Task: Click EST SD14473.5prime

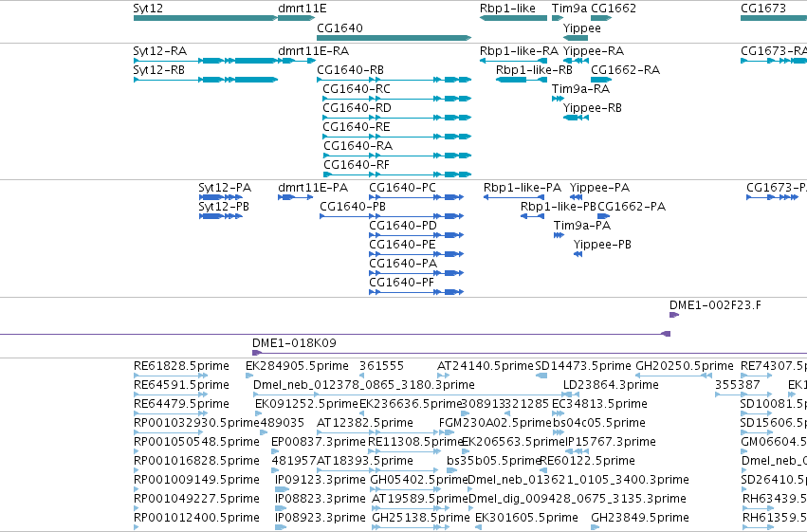Action: pyautogui.click(x=541, y=376)
